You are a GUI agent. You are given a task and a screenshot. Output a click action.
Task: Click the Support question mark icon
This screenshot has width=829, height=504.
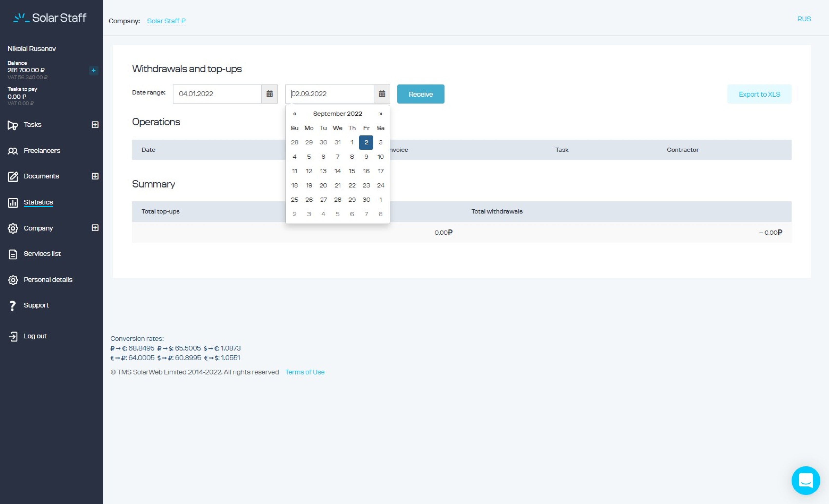point(13,305)
